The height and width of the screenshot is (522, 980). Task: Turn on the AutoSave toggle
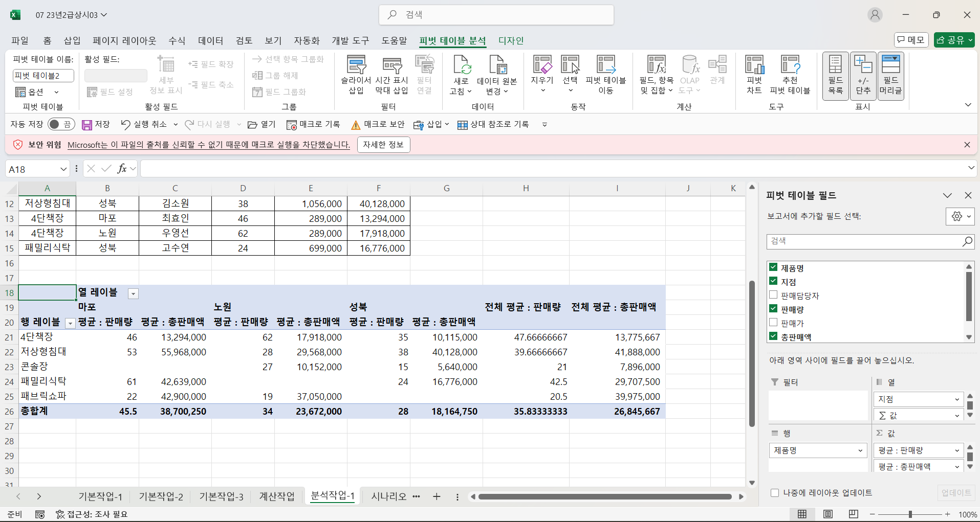point(61,124)
